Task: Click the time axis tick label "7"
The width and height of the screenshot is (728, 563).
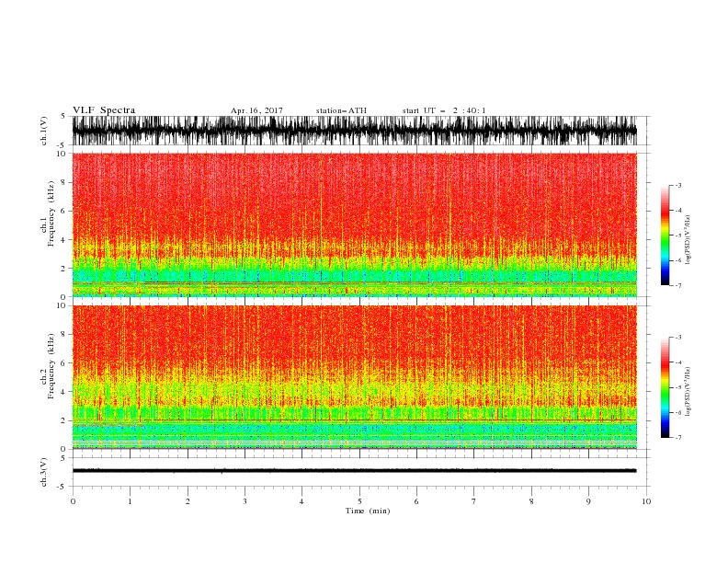Action: [474, 501]
